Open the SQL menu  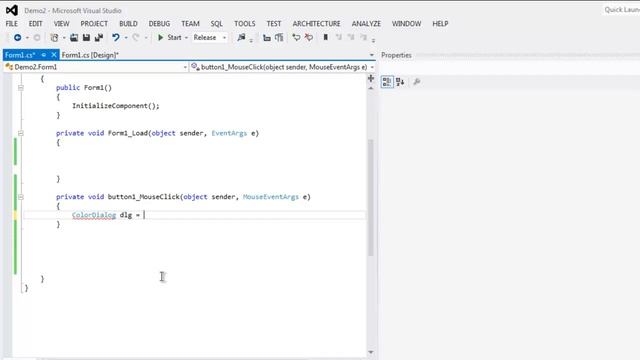217,24
